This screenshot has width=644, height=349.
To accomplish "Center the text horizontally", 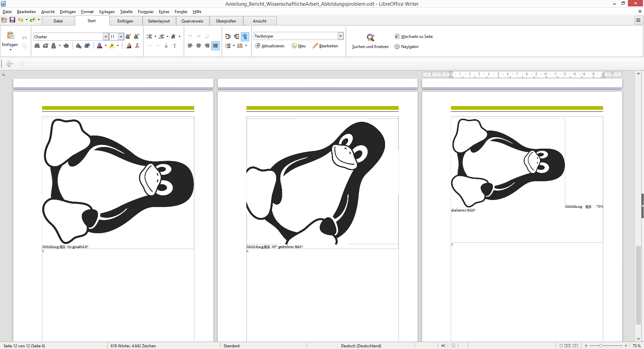I will coord(199,46).
